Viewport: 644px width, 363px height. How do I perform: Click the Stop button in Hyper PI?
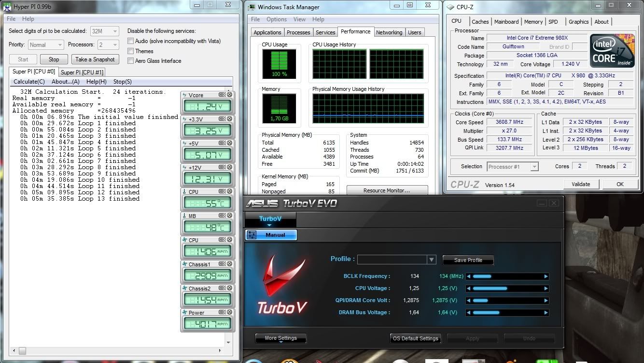pyautogui.click(x=54, y=59)
